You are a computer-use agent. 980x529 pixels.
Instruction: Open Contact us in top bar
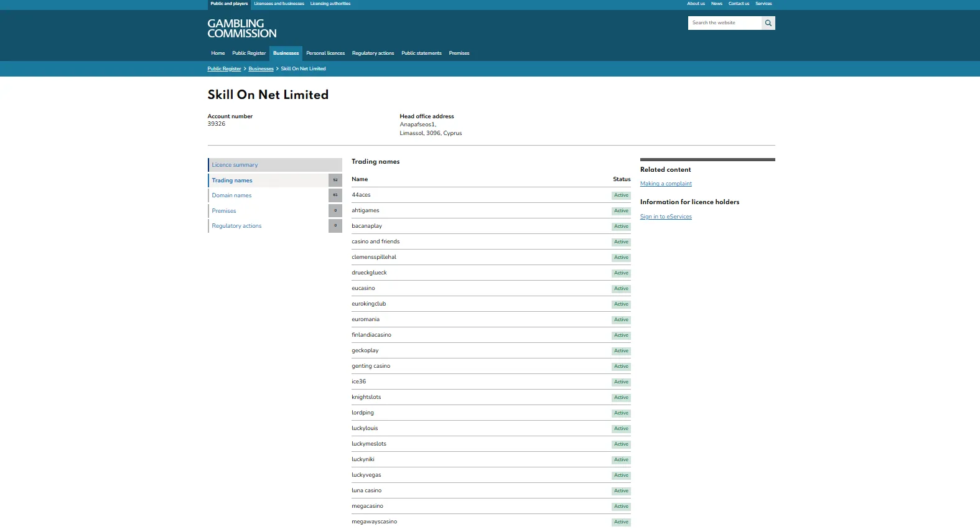739,4
